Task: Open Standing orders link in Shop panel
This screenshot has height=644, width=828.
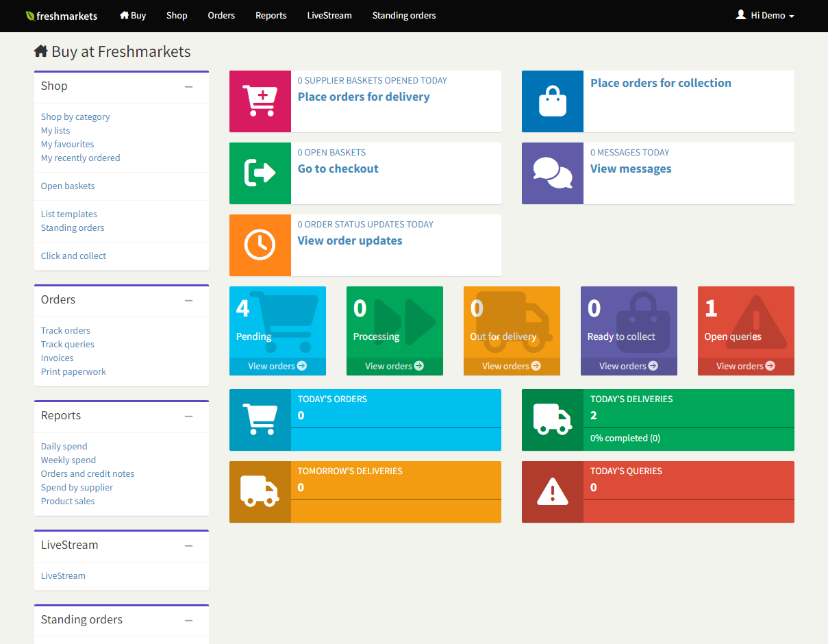Action: coord(73,227)
